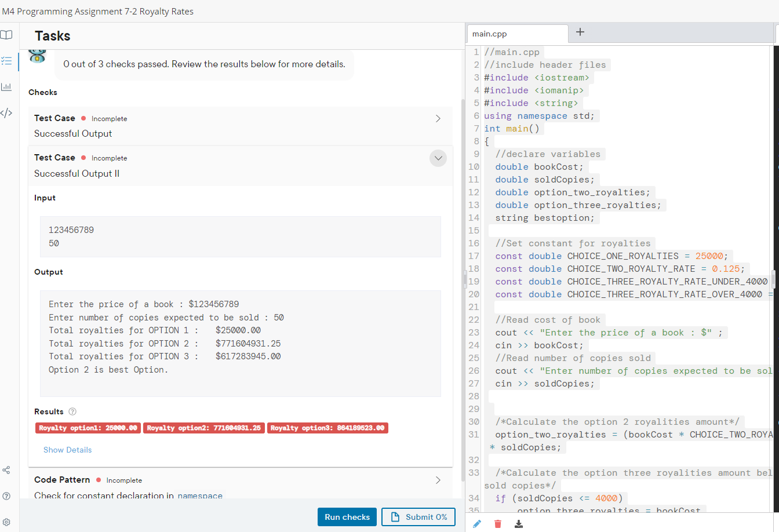
Task: Click the Checks label
Action: point(43,92)
